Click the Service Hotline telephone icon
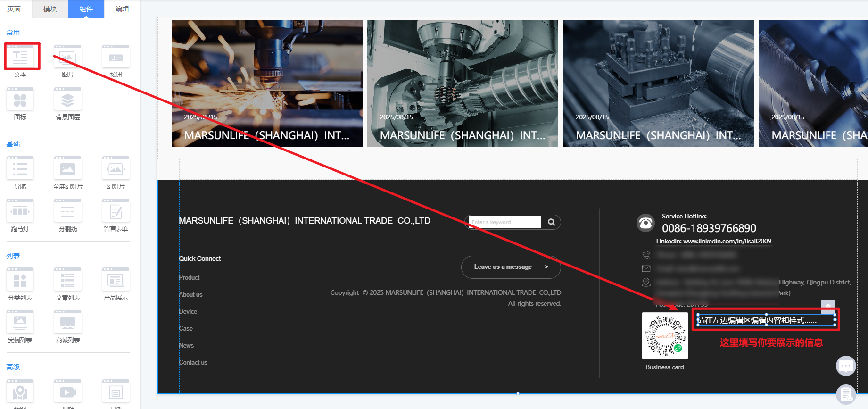Viewport: 868px width, 409px height. click(646, 223)
